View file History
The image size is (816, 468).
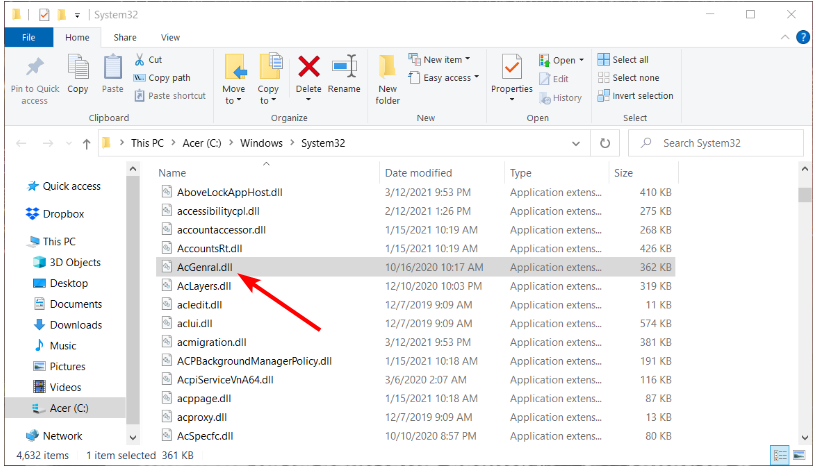point(560,98)
